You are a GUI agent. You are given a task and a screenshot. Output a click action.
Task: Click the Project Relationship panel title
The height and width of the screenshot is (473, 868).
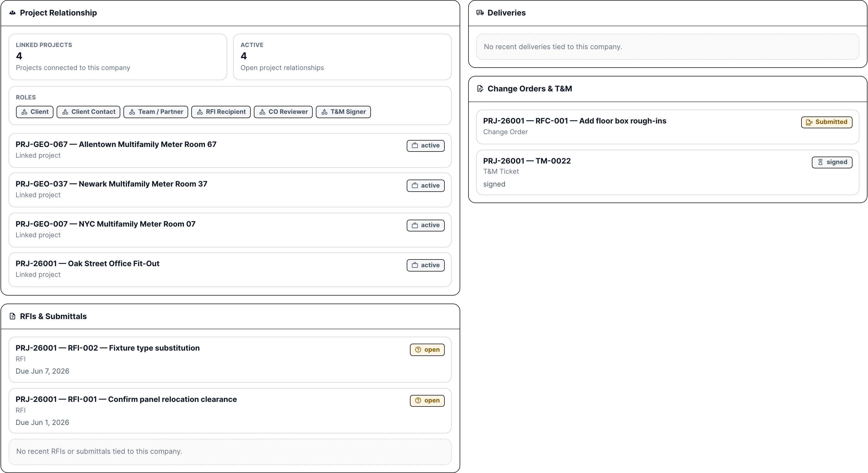58,13
